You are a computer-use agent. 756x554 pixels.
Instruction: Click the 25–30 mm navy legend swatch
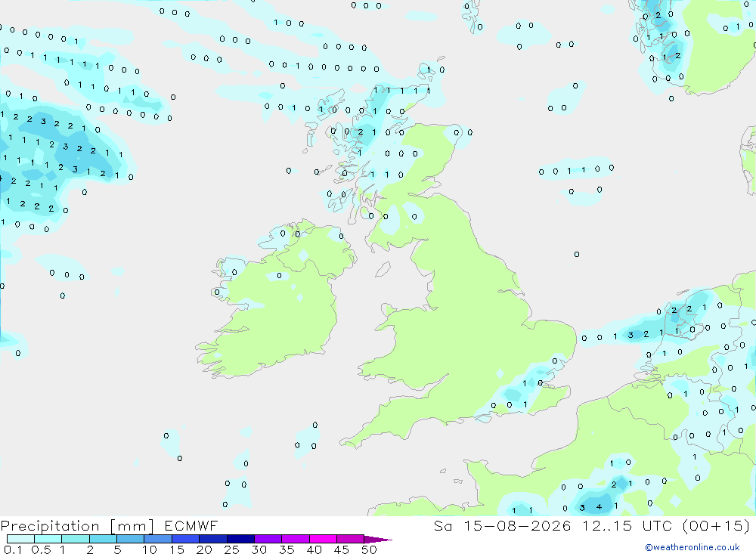pos(240,539)
